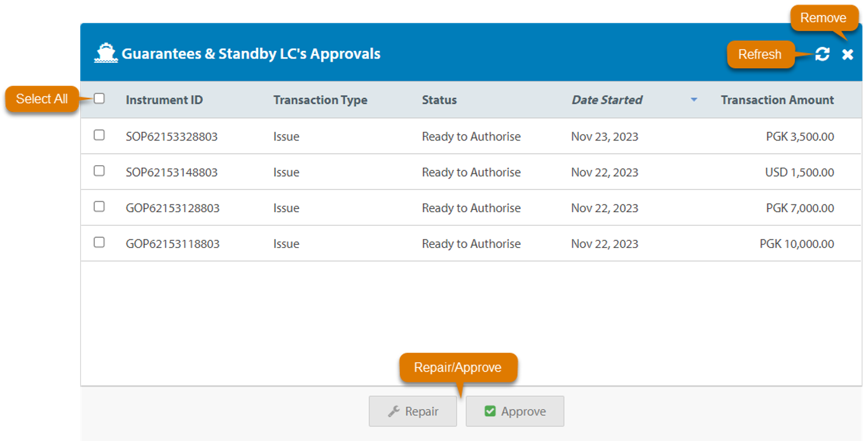This screenshot has height=441, width=868.
Task: Click the Status column header
Action: tap(439, 100)
